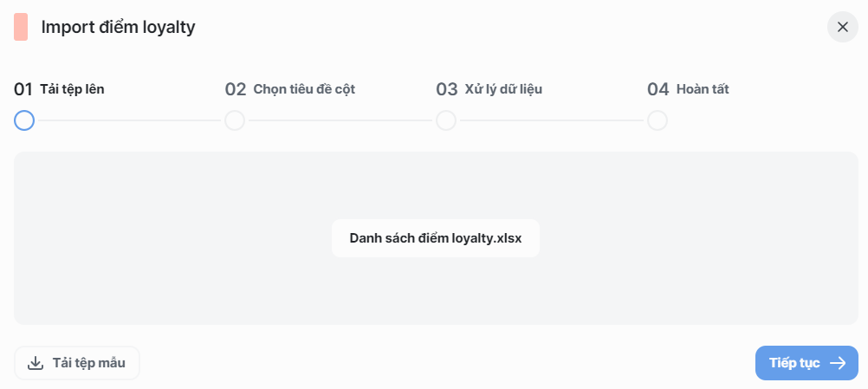Select the step 02 circle indicator
This screenshot has width=868, height=389.
pyautogui.click(x=235, y=120)
